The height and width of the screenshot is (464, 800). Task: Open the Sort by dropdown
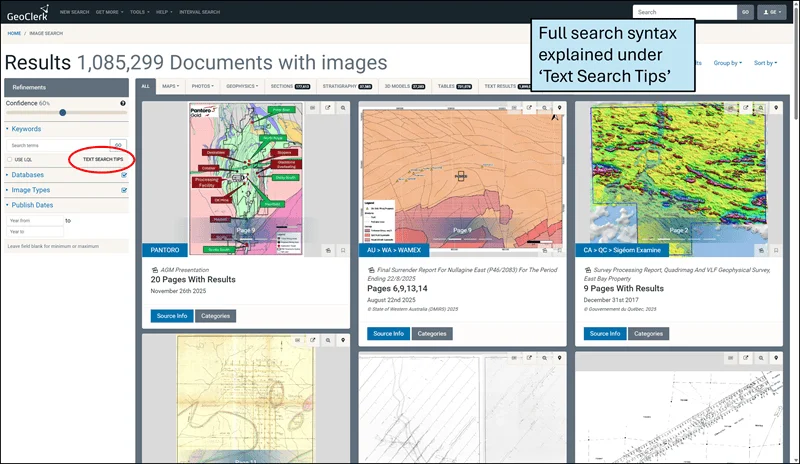coord(765,63)
